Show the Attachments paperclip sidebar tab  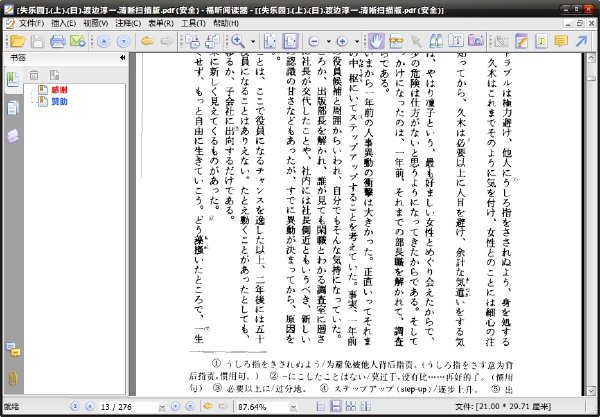tap(13, 378)
